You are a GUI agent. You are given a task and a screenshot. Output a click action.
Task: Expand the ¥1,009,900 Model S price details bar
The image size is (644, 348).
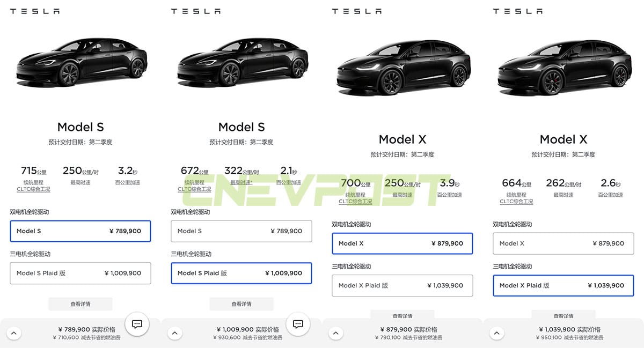[174, 333]
